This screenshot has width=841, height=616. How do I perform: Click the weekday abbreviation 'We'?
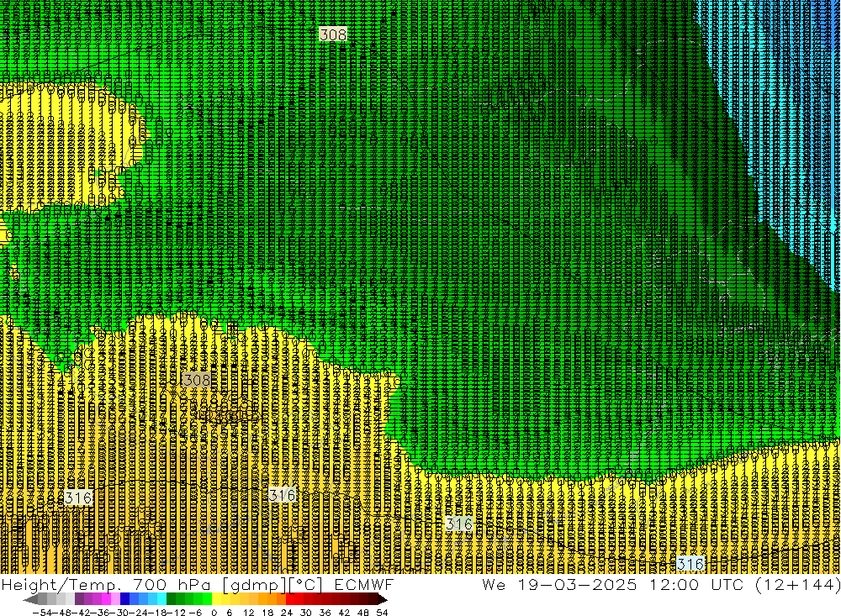[494, 584]
